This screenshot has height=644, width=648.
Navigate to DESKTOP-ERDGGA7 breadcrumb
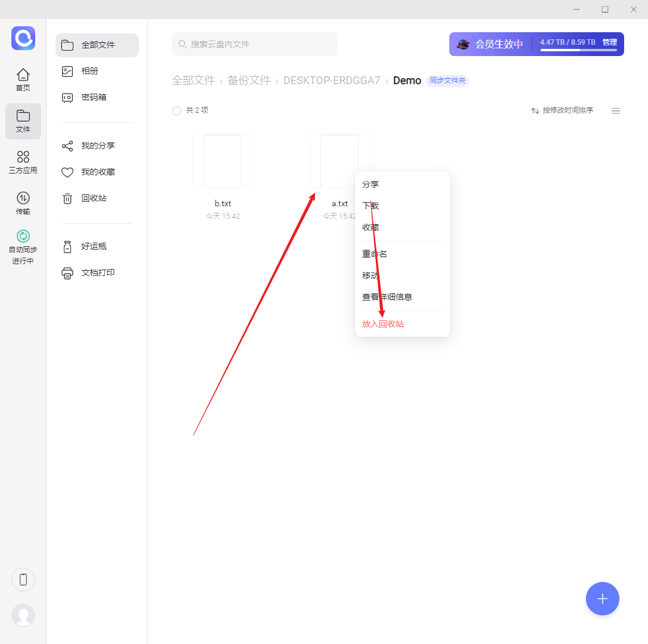point(331,80)
